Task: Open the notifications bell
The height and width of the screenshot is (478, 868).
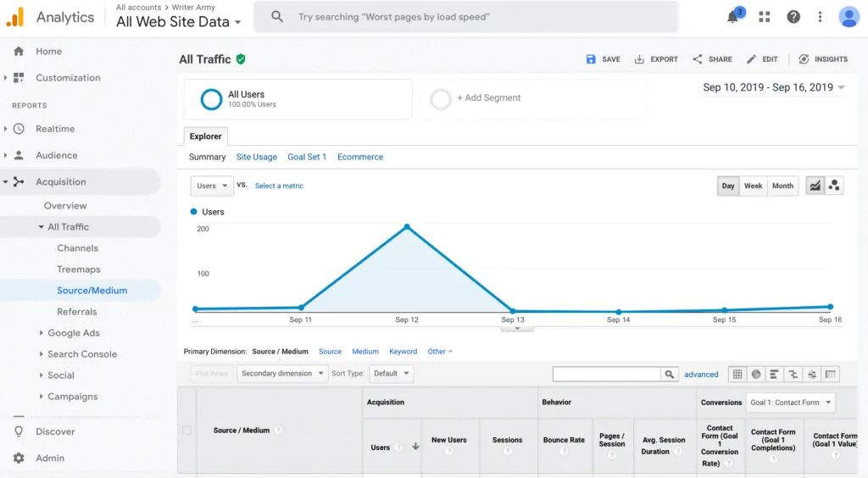Action: tap(733, 17)
